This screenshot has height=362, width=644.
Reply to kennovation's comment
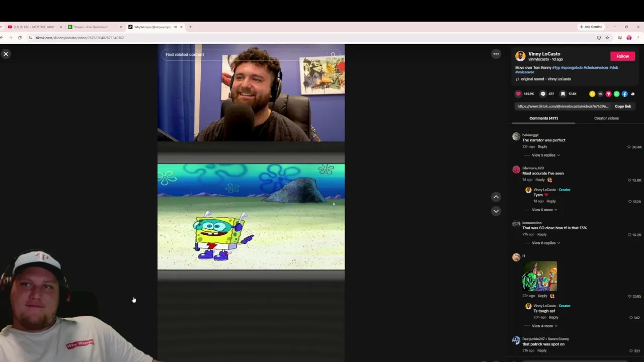pyautogui.click(x=542, y=234)
